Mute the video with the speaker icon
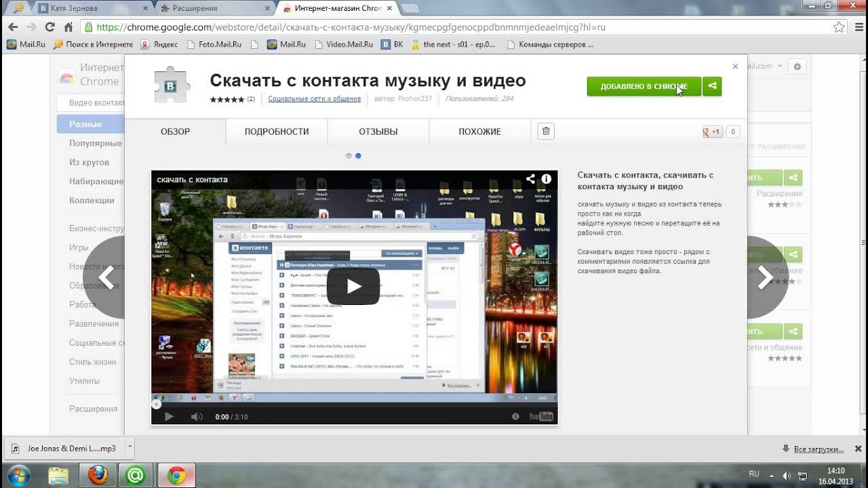Image resolution: width=868 pixels, height=488 pixels. click(x=196, y=416)
